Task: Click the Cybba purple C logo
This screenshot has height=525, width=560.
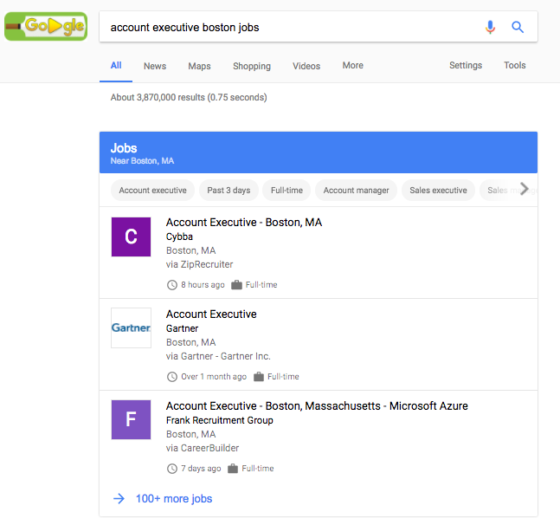Action: point(131,237)
